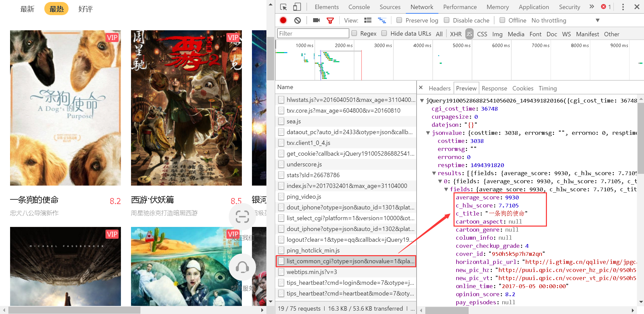Image resolution: width=644 pixels, height=314 pixels.
Task: Toggle Offline checkbox
Action: click(502, 20)
